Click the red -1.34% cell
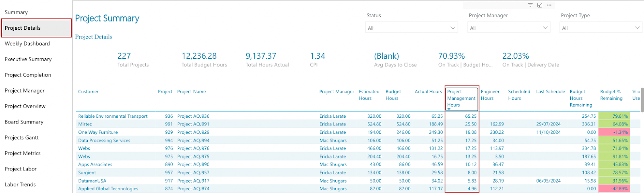644x193 pixels. 614,132
